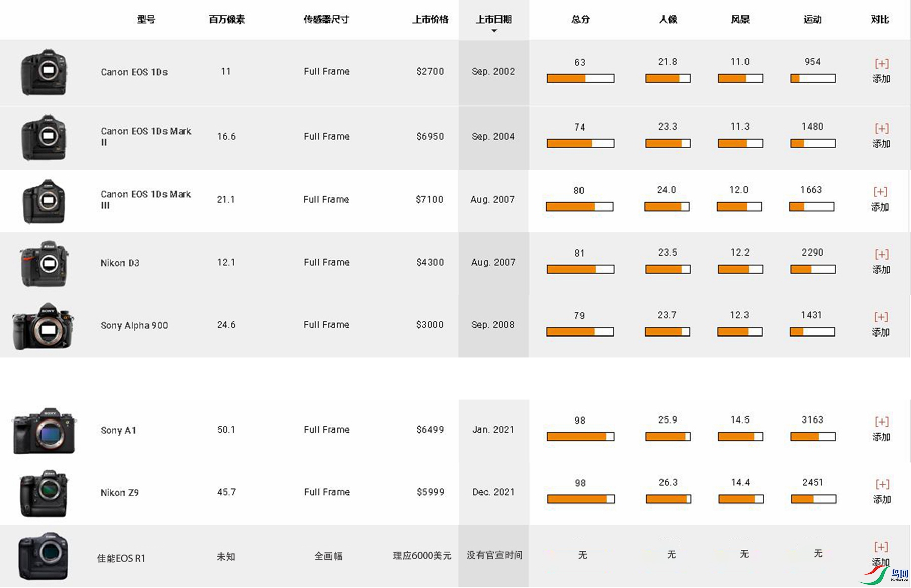Click the [+] add icon for Canon EOS 1Ds

pyautogui.click(x=881, y=64)
